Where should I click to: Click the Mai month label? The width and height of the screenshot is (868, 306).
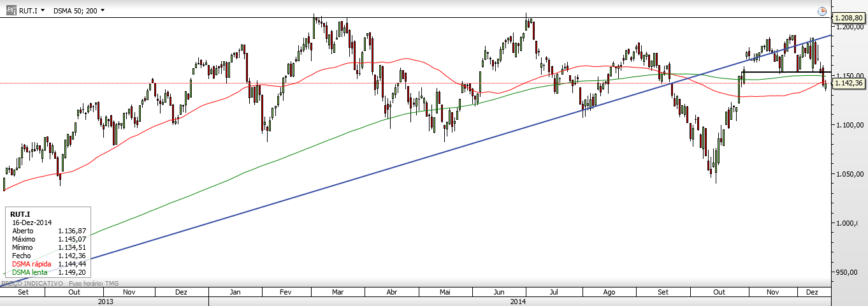tap(445, 292)
